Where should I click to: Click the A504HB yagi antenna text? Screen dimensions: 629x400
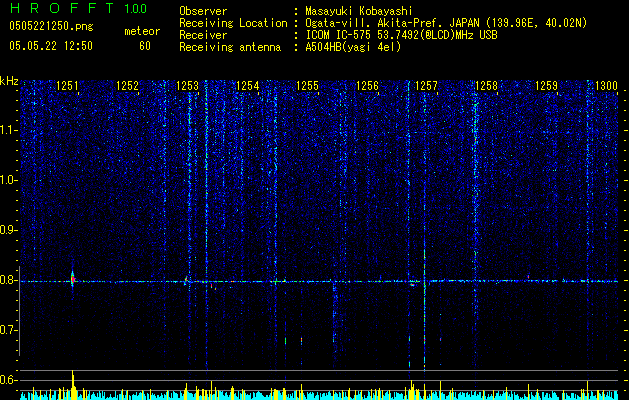[353, 47]
